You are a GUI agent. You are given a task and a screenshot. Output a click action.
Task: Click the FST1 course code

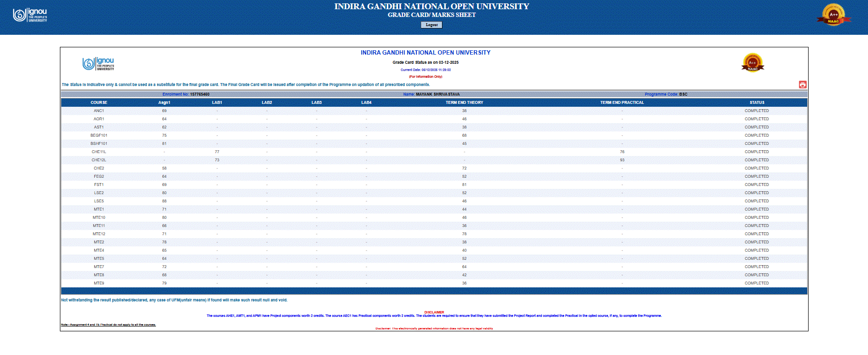click(99, 185)
